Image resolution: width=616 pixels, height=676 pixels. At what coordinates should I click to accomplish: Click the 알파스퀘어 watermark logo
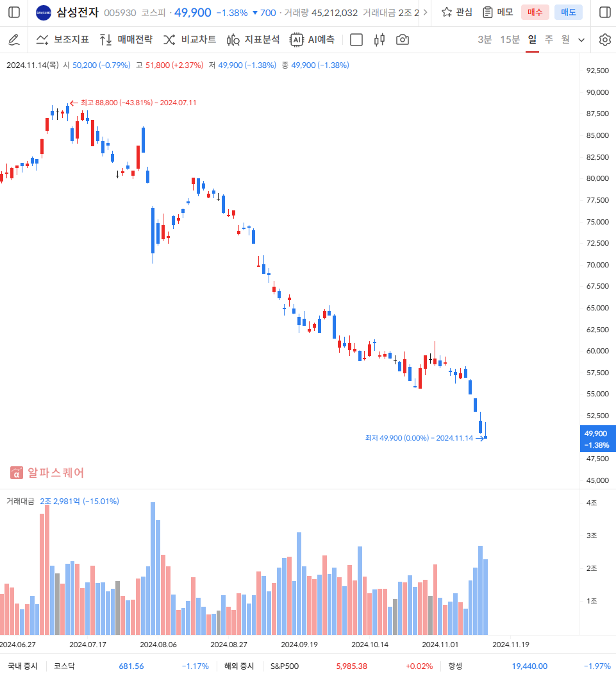click(47, 473)
